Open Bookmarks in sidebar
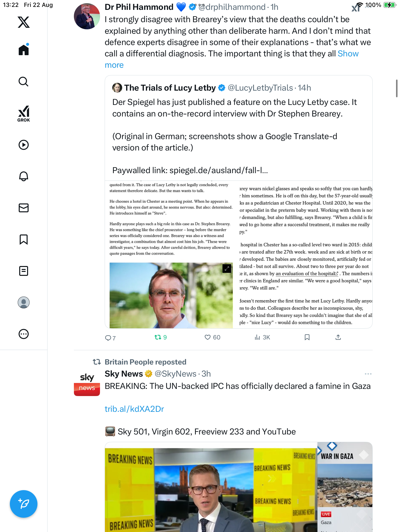The width and height of the screenshot is (399, 532). point(24,239)
